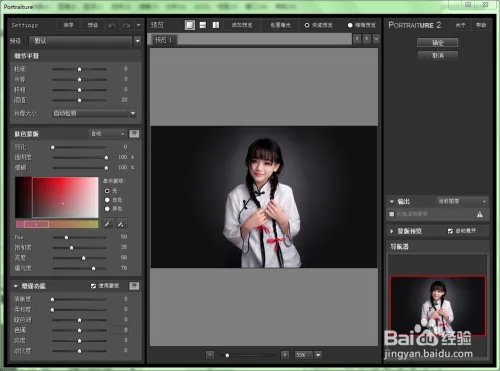Go to next preview tab arrow
Viewport: 500px width, 371px height.
pos(366,39)
